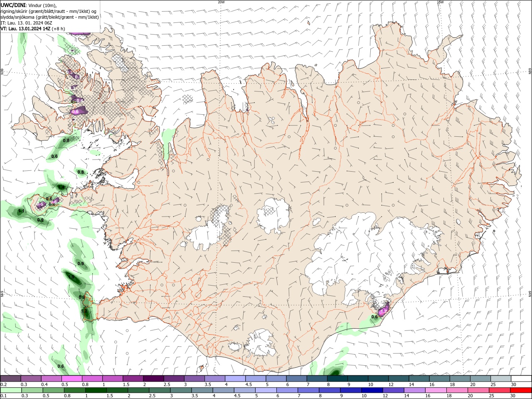Pick the palest green 0.1 rain swatch

(x=11, y=390)
